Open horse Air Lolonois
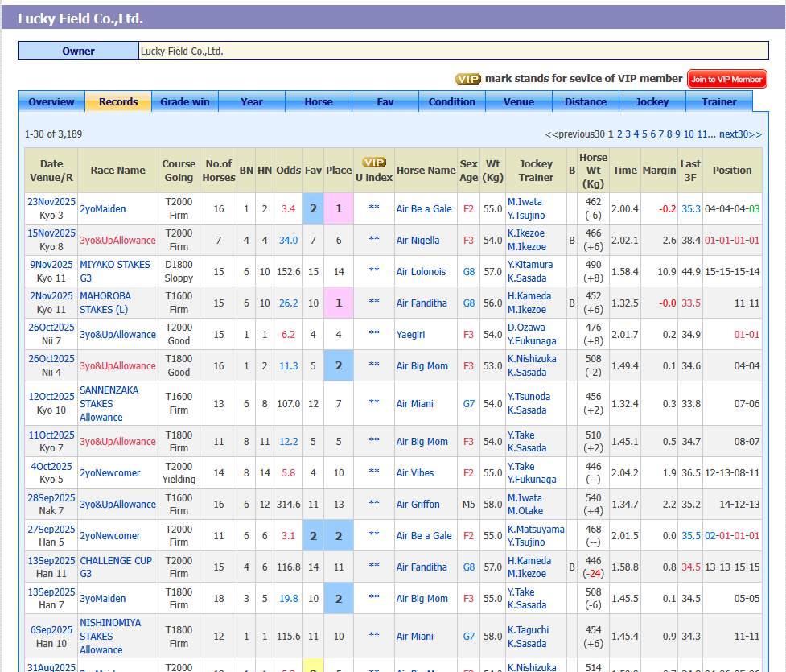The image size is (786, 672). tap(421, 272)
